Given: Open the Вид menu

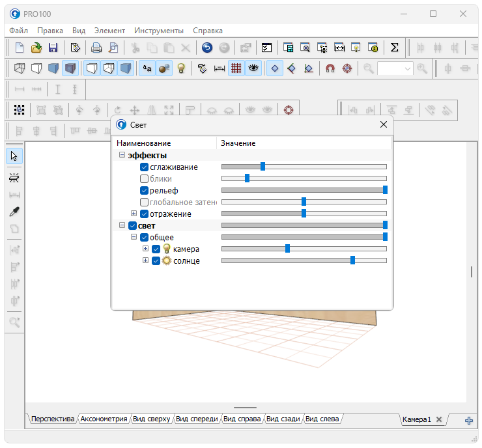Looking at the screenshot, I should tap(79, 31).
